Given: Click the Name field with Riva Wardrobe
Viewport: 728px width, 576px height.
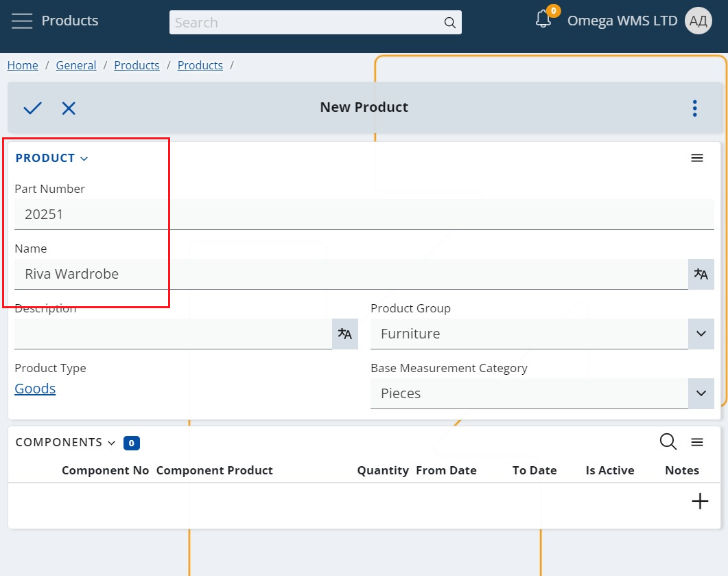Looking at the screenshot, I should [351, 274].
